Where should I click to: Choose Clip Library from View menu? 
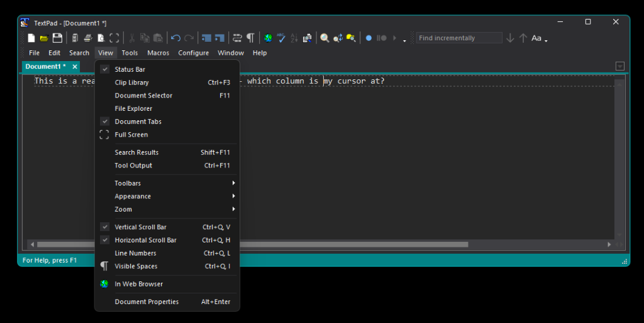(167, 82)
